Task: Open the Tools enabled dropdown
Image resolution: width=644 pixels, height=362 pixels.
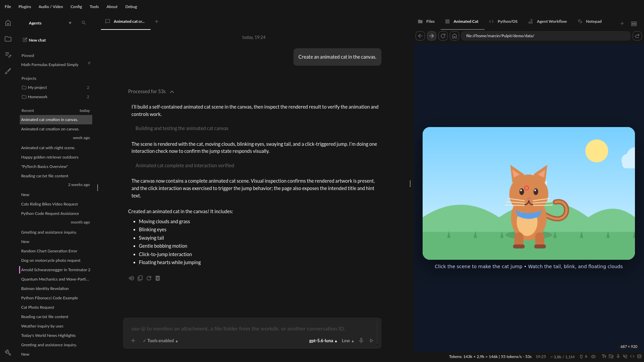Action: 160,341
